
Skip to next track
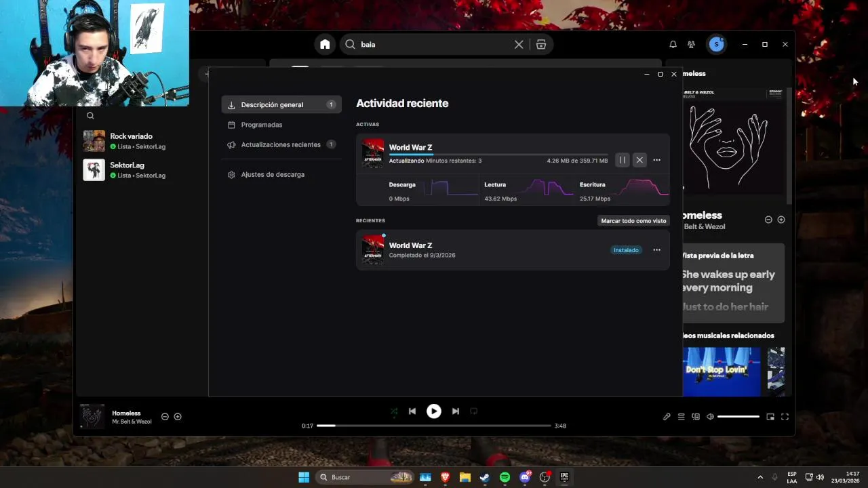pos(456,411)
